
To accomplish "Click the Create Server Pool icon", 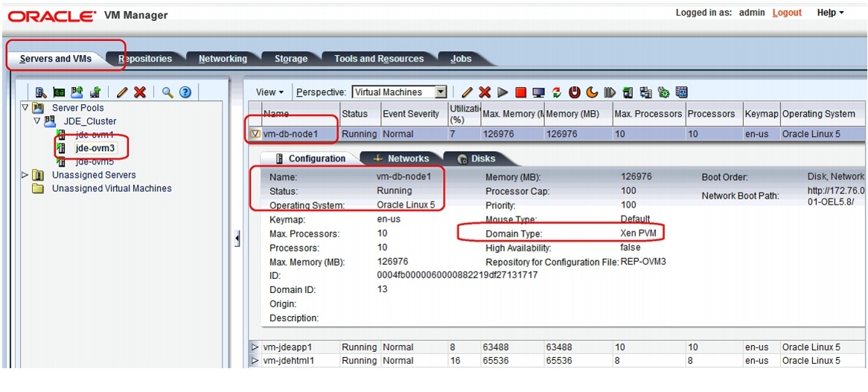I will [x=77, y=92].
